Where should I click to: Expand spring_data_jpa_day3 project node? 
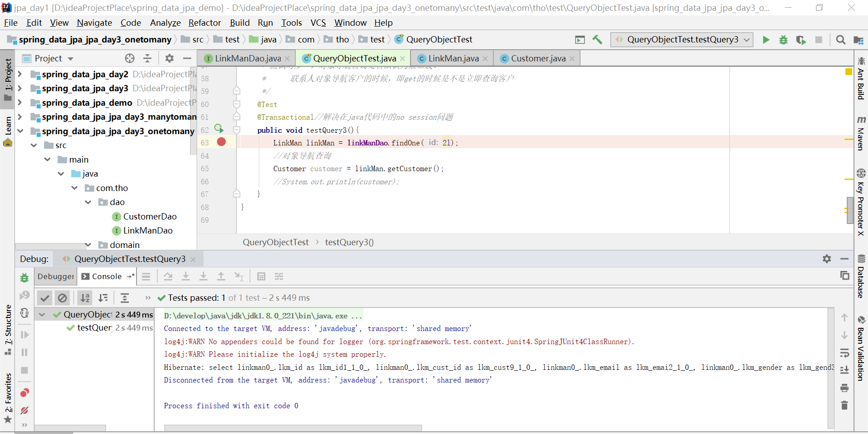point(20,88)
